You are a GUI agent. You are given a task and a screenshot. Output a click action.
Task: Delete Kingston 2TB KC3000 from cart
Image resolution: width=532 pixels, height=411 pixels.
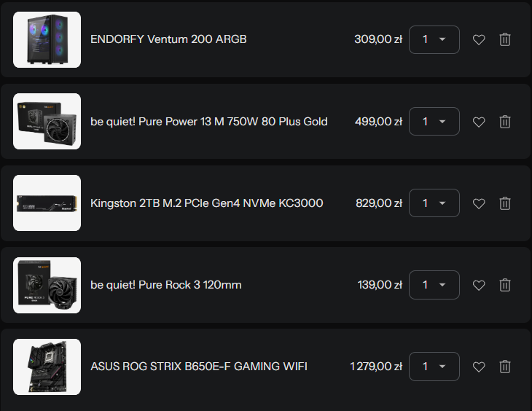point(505,203)
